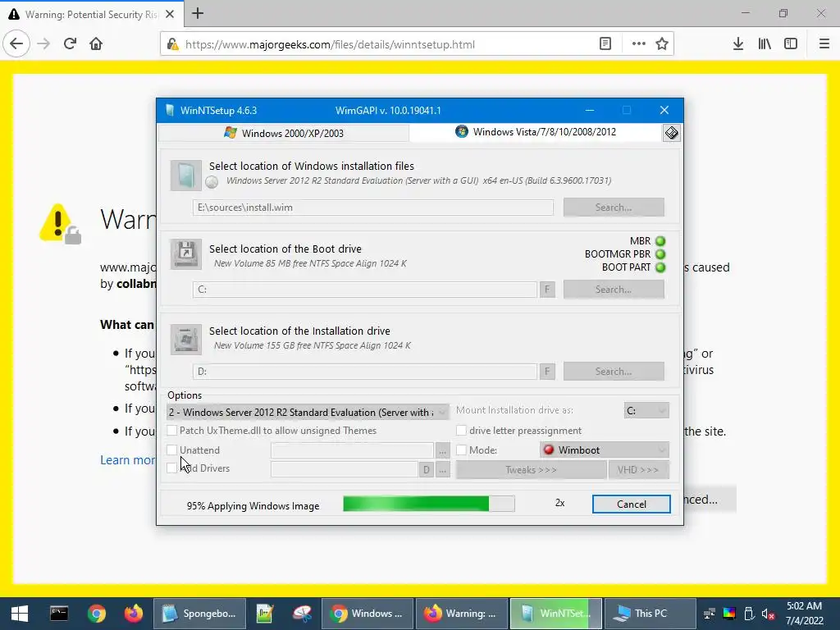Toggle Firefox reader view icon
This screenshot has width=840, height=630.
tap(605, 44)
